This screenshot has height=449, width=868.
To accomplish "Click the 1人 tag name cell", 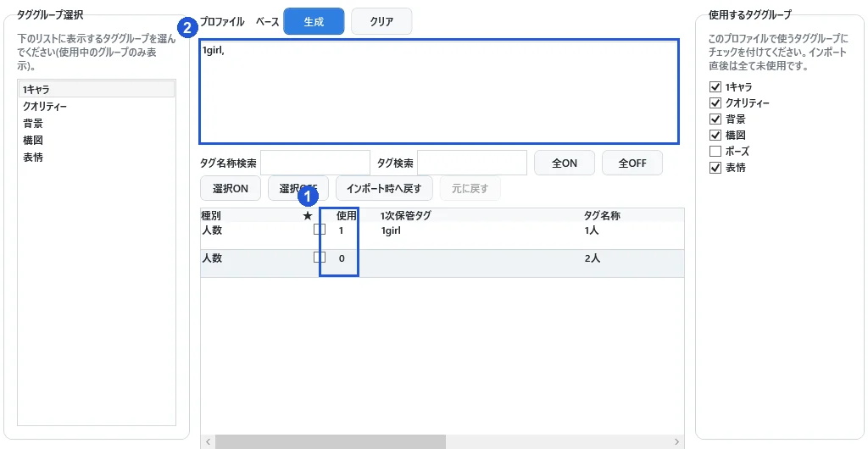I will 592,230.
